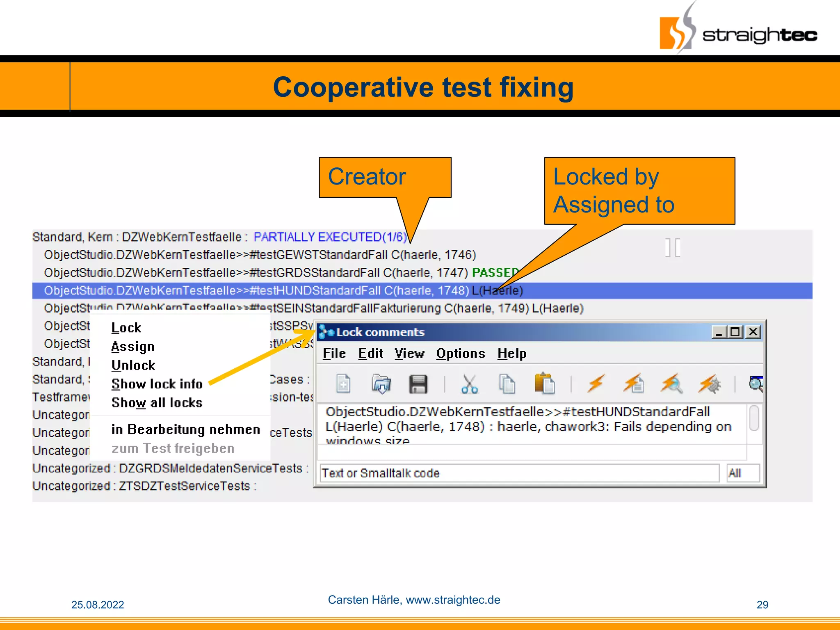840x630 pixels.
Task: Close the Lock comments window
Action: tap(753, 332)
